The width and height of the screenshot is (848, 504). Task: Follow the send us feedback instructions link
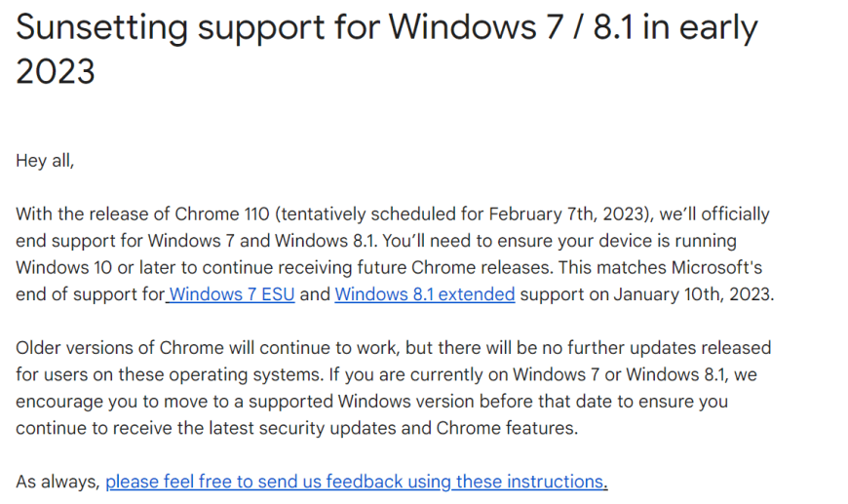[357, 482]
